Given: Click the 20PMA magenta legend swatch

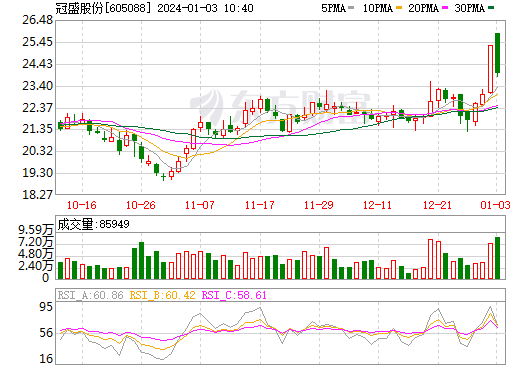Looking at the screenshot, I should tap(445, 8).
